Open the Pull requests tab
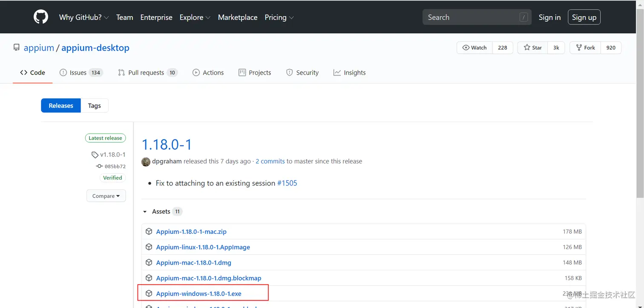644x308 pixels. point(147,73)
